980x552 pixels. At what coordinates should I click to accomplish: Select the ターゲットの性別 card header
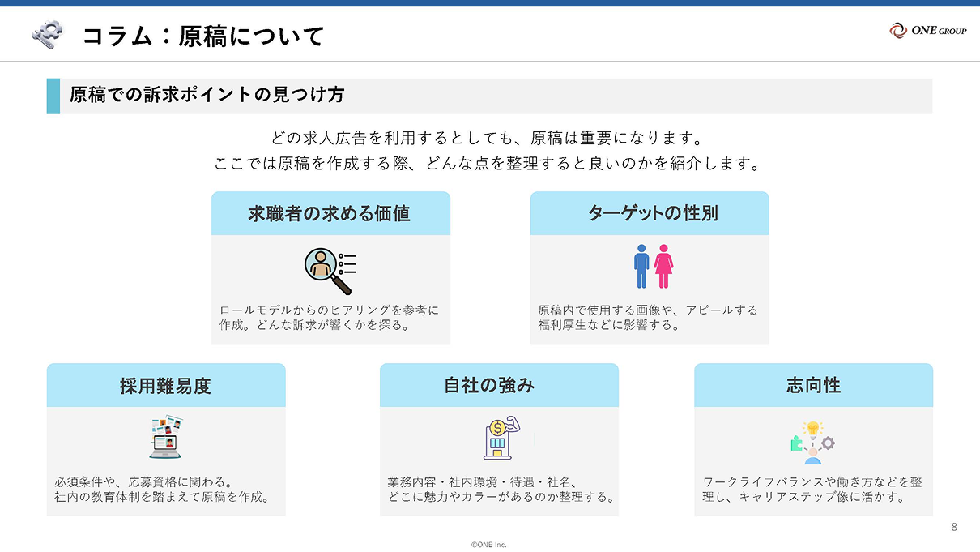tap(650, 213)
